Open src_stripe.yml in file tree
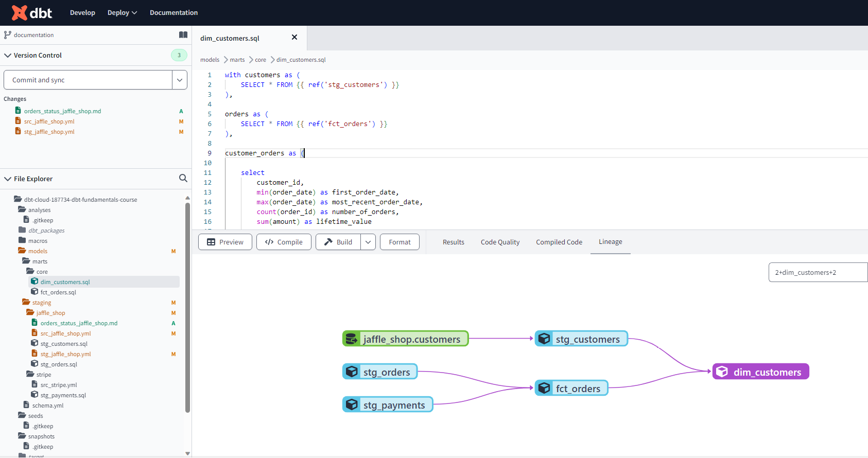Image resolution: width=868 pixels, height=458 pixels. pos(59,384)
